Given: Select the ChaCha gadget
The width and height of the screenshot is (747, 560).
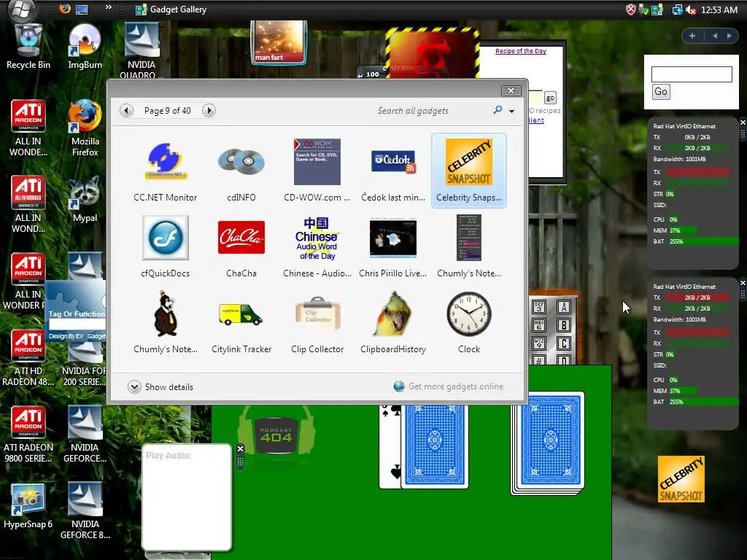Looking at the screenshot, I should click(241, 246).
